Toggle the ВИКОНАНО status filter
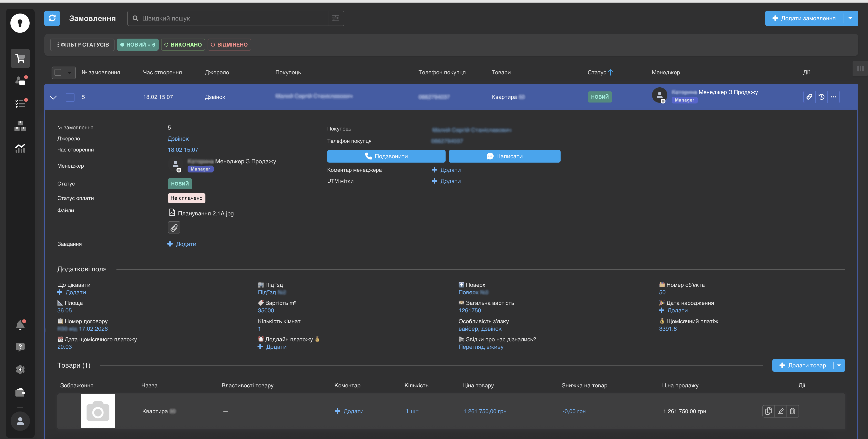Screen dimensions: 868x439 (x=183, y=45)
